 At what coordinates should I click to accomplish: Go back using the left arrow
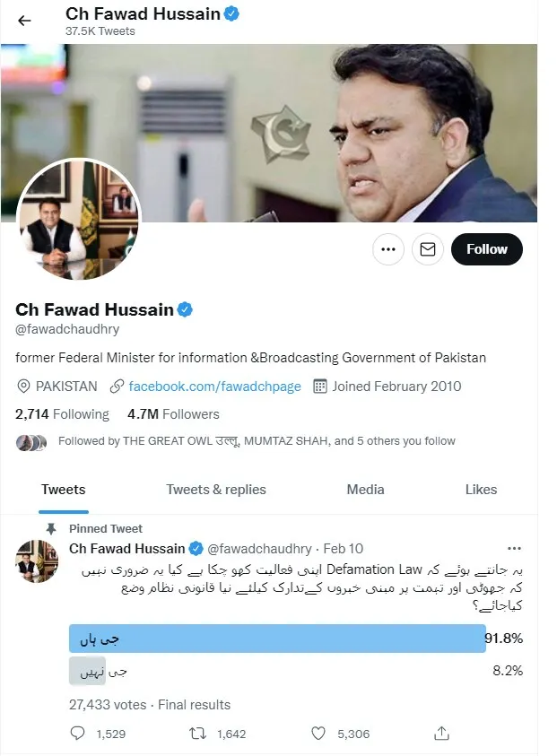click(x=24, y=21)
